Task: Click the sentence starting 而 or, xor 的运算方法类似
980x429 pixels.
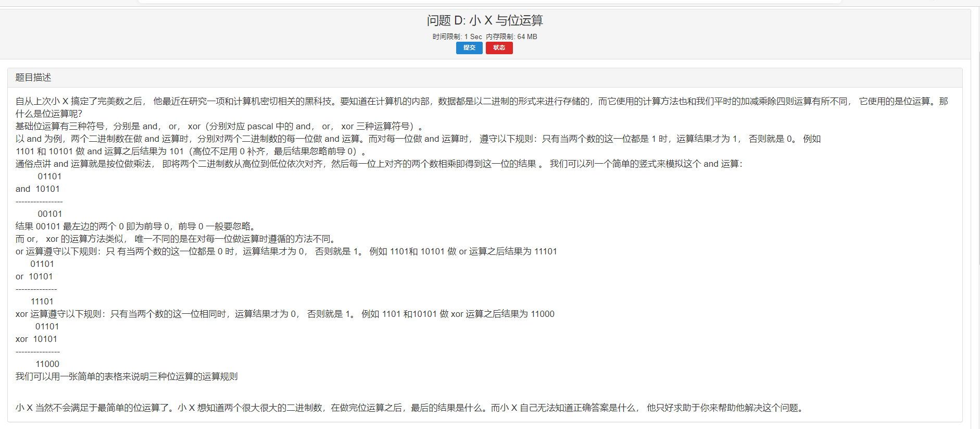Action: (x=177, y=239)
